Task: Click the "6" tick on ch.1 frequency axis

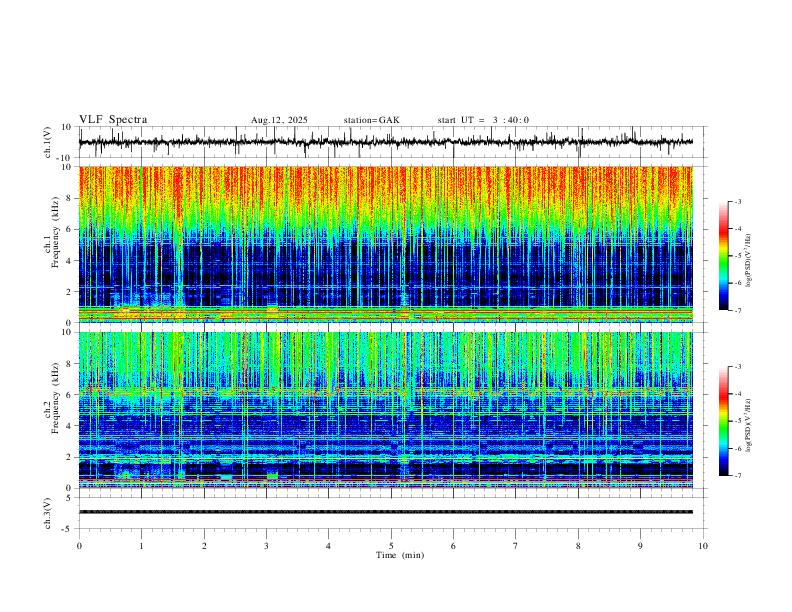Action: (x=70, y=229)
